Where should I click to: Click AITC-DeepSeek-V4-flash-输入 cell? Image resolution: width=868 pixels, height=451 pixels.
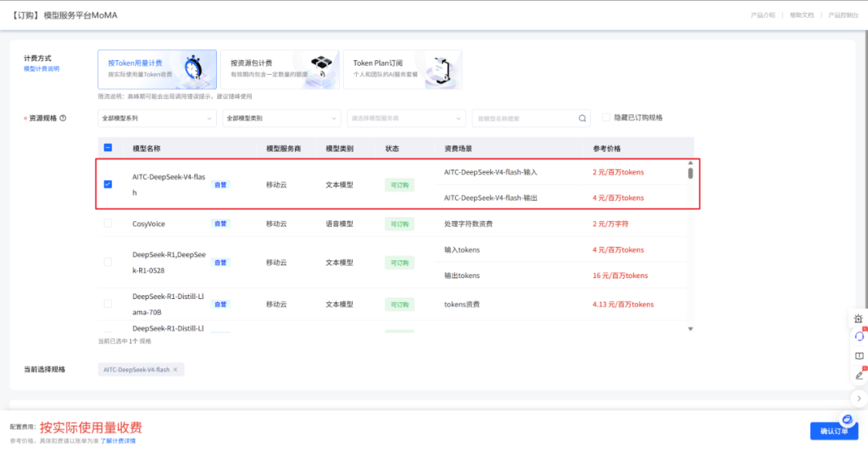click(x=490, y=172)
